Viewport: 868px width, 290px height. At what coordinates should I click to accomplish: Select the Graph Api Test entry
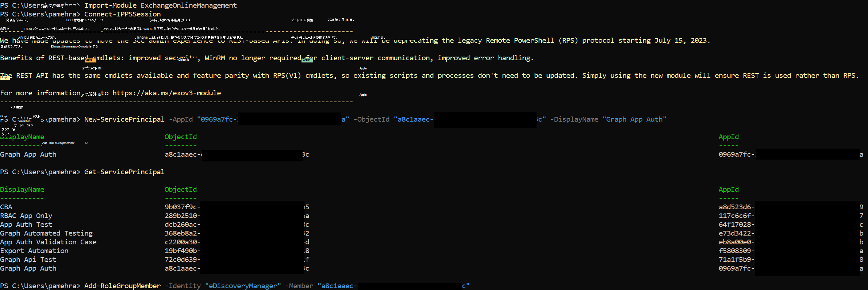[x=28, y=260]
